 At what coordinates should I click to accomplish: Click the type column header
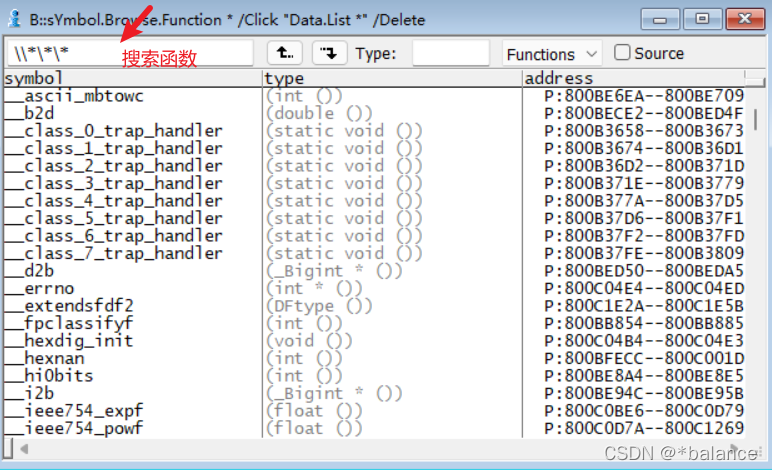click(x=392, y=78)
